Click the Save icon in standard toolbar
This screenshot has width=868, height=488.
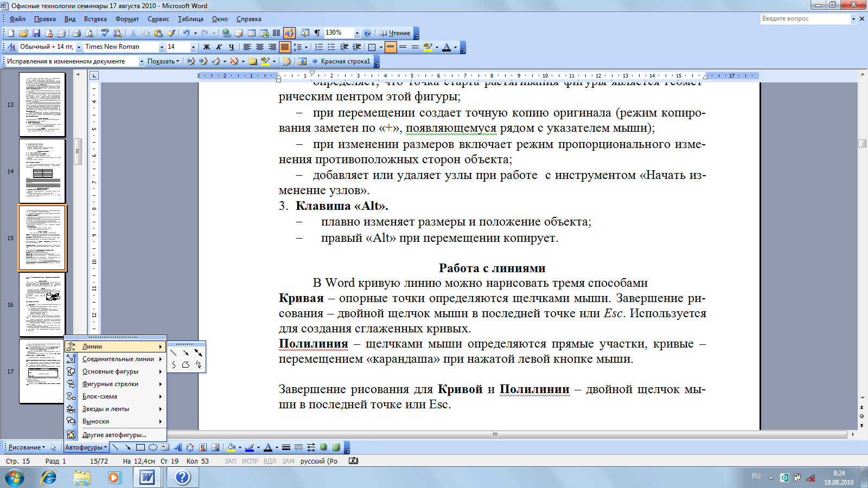[x=36, y=33]
